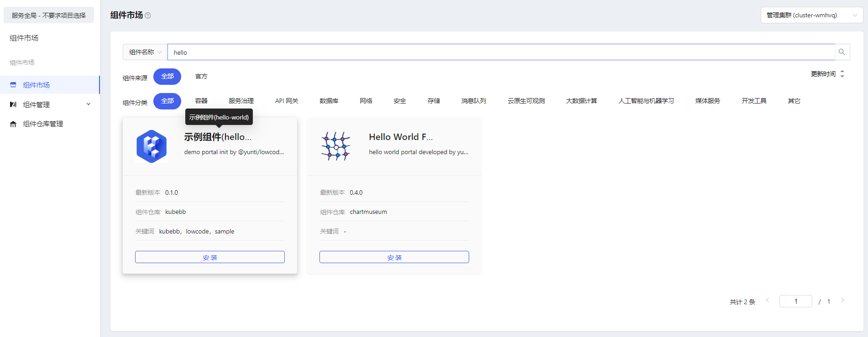Filter by 人工智能与机器学习 category
Screen dimensions: 868x337
[646, 101]
